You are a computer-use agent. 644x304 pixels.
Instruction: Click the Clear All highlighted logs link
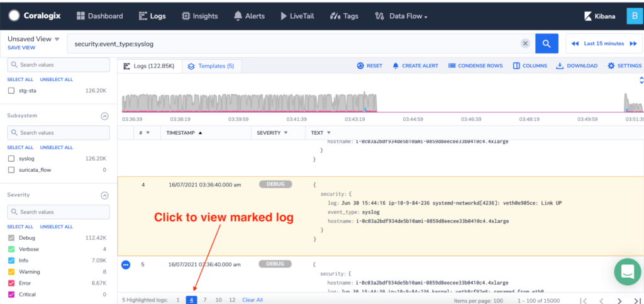pos(253,300)
